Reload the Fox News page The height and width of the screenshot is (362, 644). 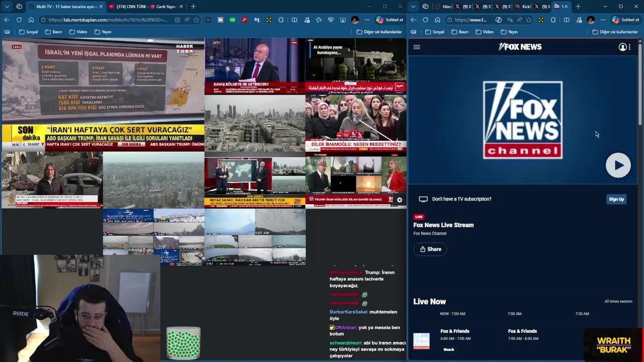[425, 20]
